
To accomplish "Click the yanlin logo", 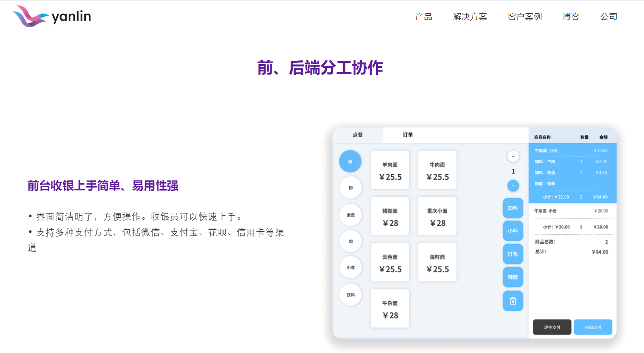I will point(52,17).
